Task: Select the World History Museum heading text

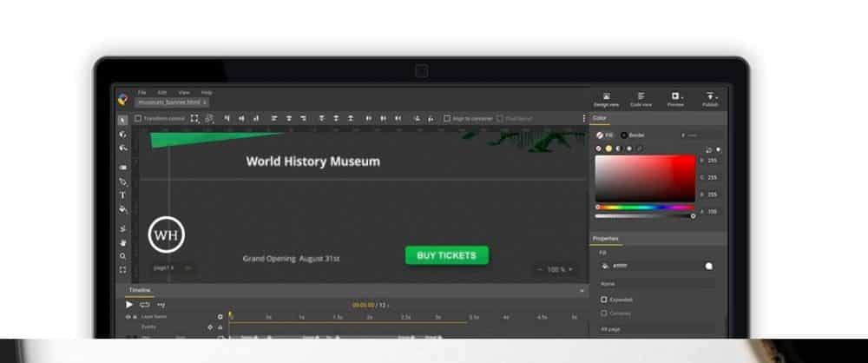Action: tap(312, 162)
